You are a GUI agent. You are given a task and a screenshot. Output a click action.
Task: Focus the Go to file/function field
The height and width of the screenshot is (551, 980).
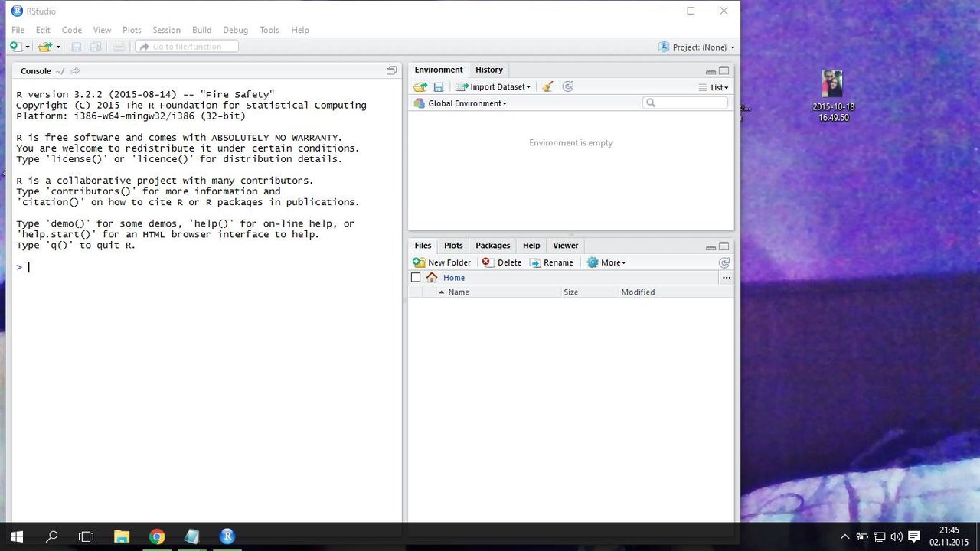[187, 47]
